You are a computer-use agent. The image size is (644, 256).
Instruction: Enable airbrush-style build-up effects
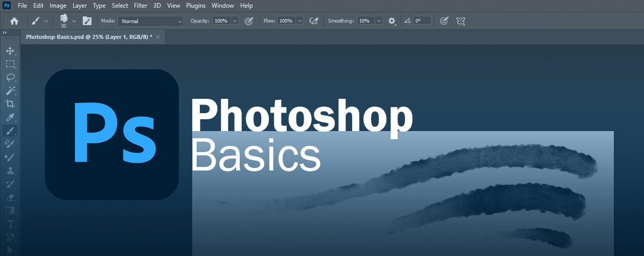click(314, 21)
